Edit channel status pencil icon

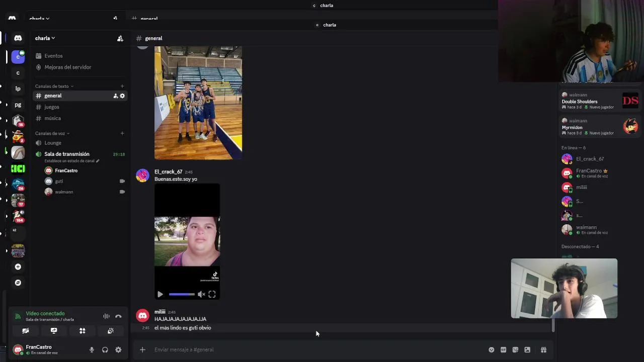98,161
